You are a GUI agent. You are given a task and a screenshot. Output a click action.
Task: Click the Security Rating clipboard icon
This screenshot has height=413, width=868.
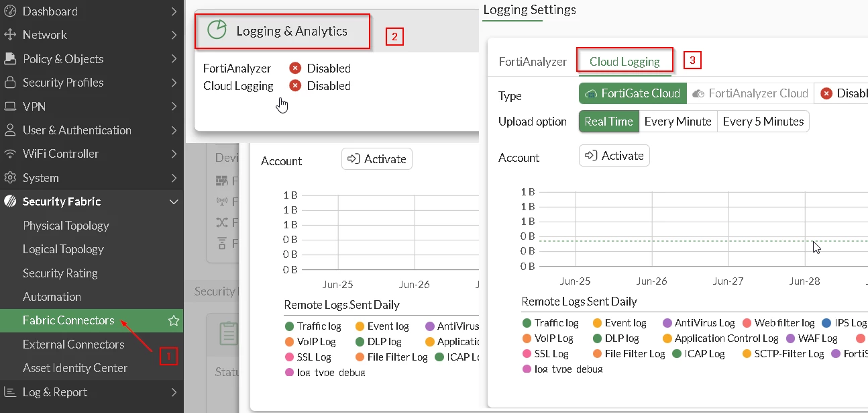point(229,334)
